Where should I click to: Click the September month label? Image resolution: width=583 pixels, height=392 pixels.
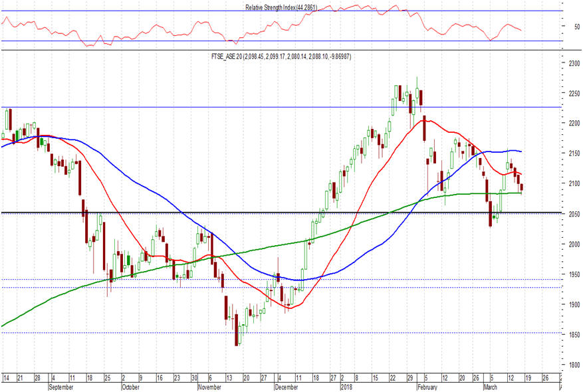[x=61, y=387]
